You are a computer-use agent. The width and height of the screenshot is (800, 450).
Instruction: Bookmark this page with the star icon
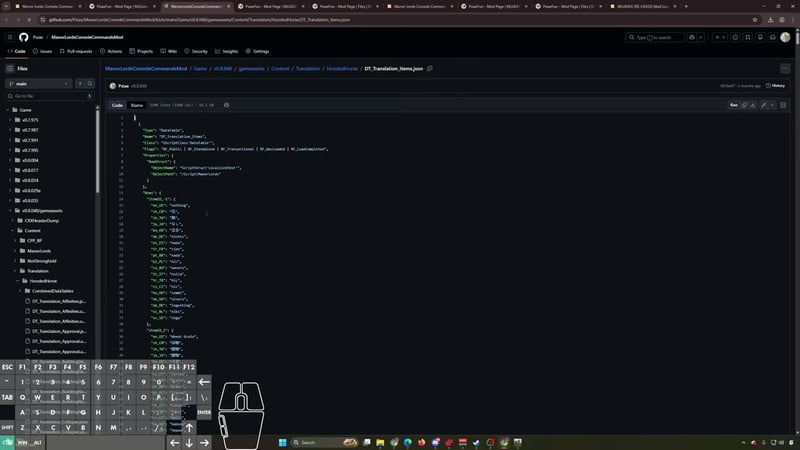[755, 20]
